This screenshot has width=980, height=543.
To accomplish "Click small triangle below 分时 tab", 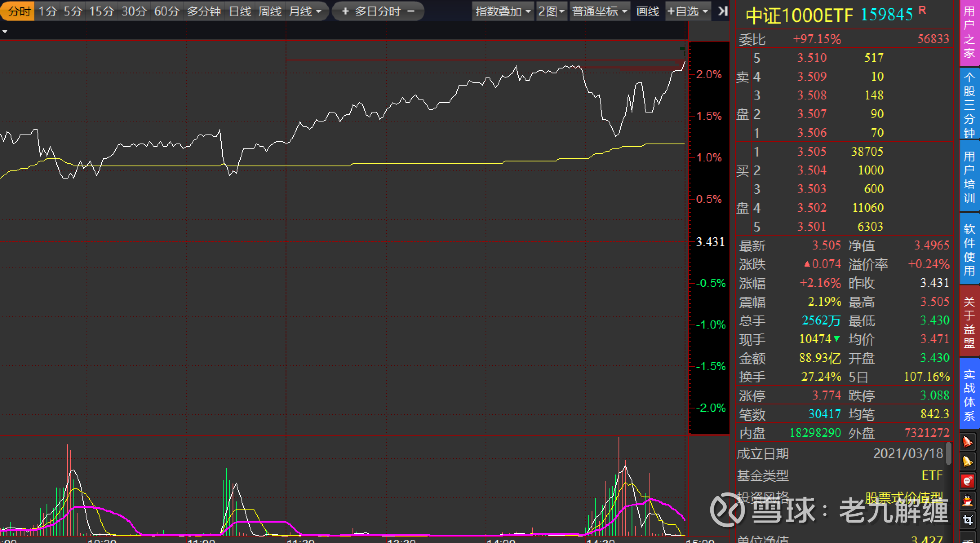I will [x=5, y=31].
